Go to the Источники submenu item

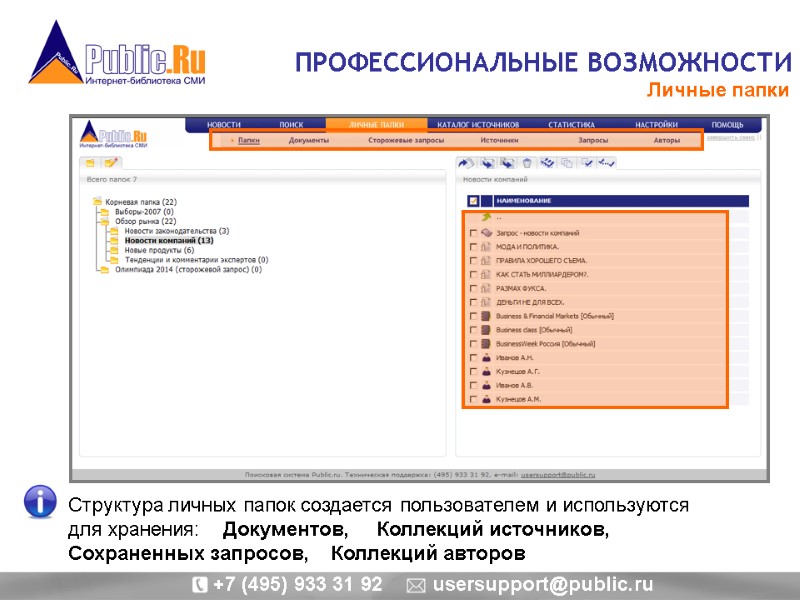click(x=499, y=140)
